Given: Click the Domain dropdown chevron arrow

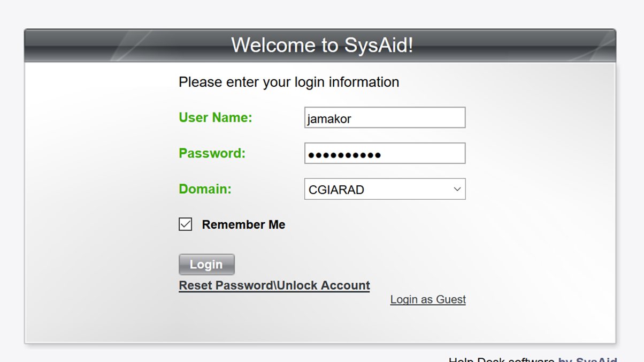Looking at the screenshot, I should pos(457,189).
